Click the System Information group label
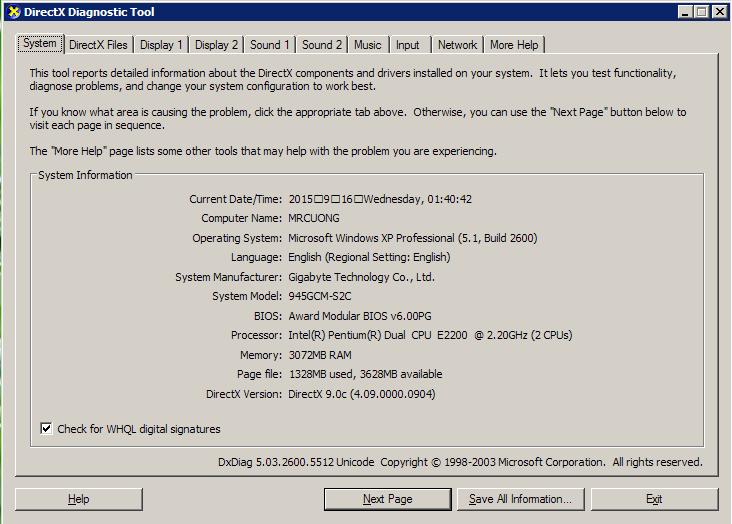 click(85, 175)
